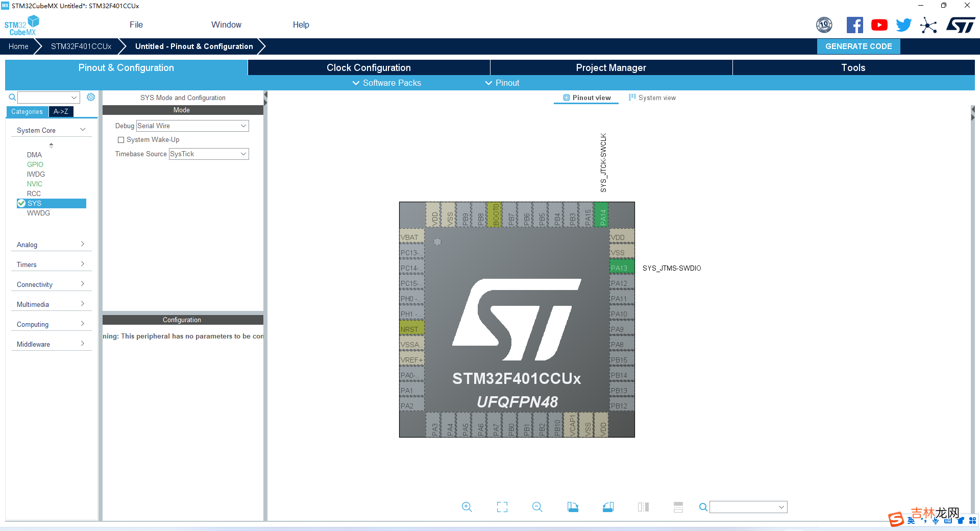Image resolution: width=980 pixels, height=531 pixels.
Task: Select DMA in System Core list
Action: pos(34,155)
